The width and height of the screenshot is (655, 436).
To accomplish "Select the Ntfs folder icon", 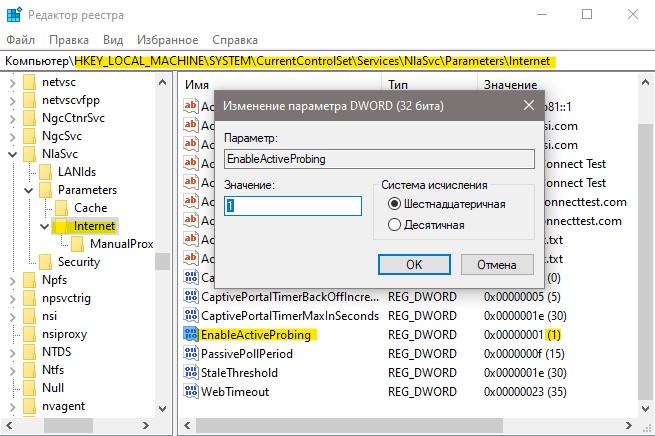I will (x=30, y=370).
